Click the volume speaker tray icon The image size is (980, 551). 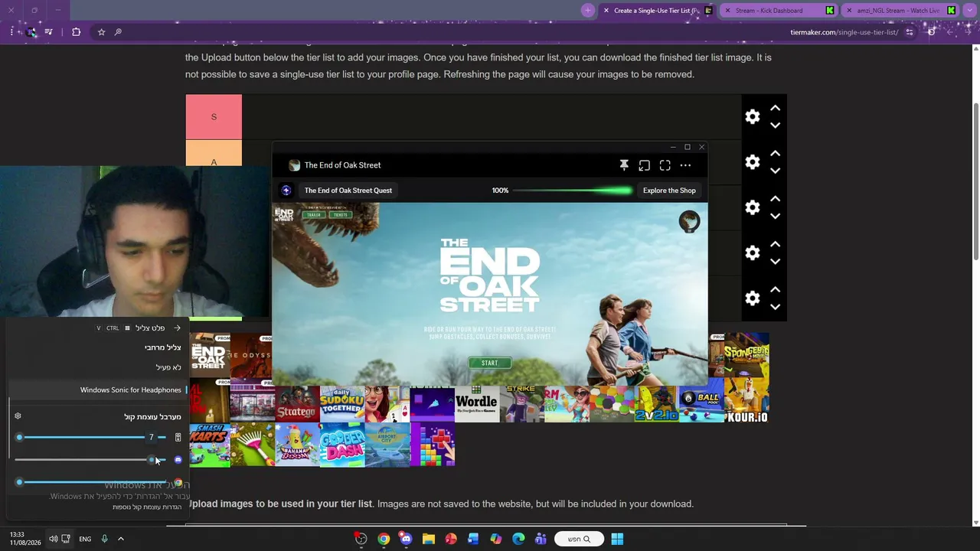point(53,539)
